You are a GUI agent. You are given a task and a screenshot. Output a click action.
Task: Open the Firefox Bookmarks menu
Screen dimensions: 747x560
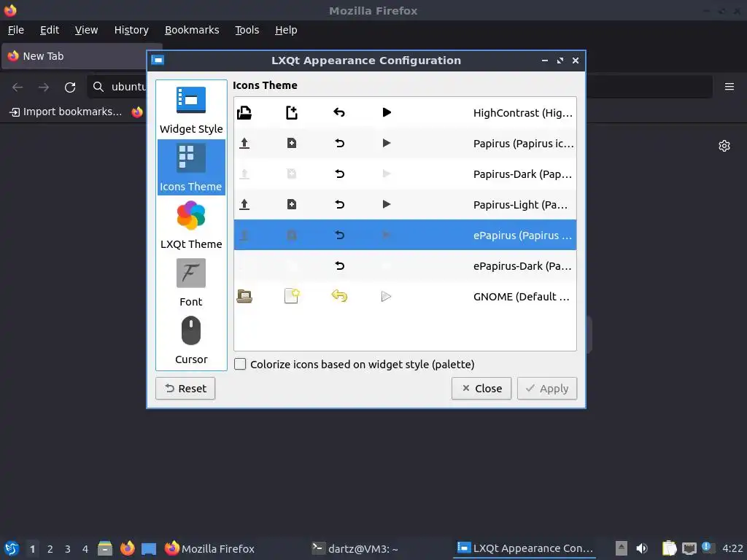pos(192,30)
